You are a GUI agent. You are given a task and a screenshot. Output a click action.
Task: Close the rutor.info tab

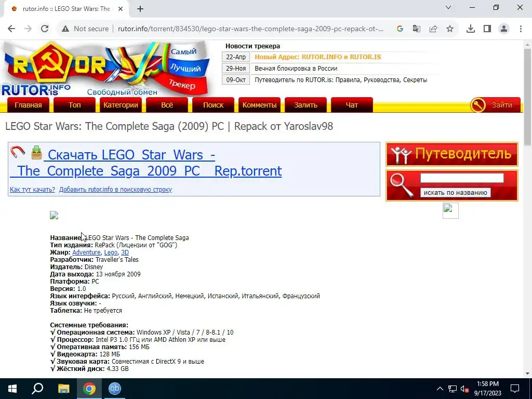point(121,9)
